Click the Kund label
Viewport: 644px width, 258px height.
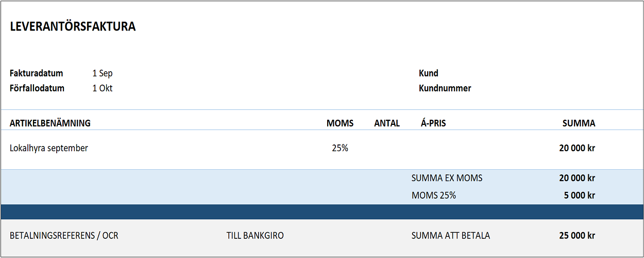click(429, 73)
